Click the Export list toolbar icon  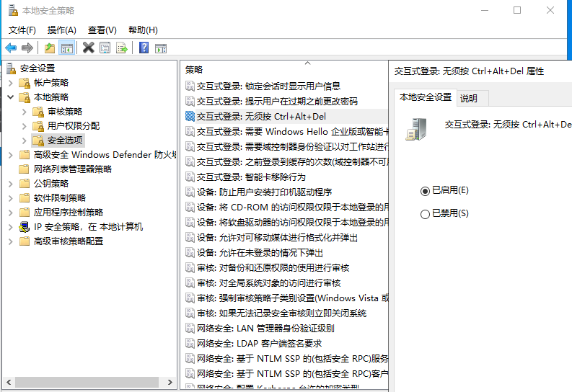point(122,48)
